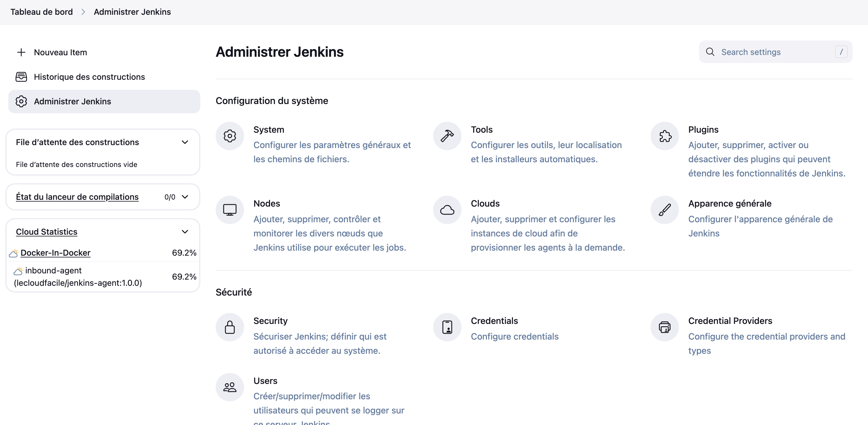Collapse the État du lanceur chevron
This screenshot has height=425, width=868.
[185, 197]
